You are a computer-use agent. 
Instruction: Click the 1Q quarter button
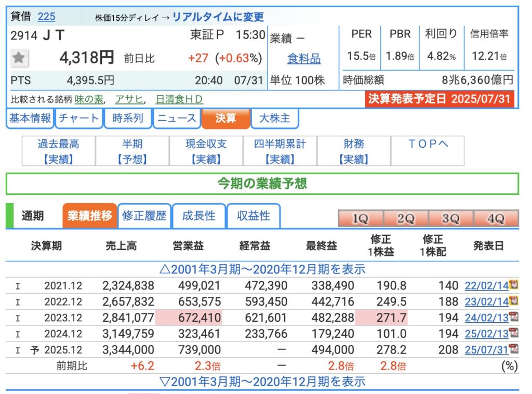pos(361,218)
